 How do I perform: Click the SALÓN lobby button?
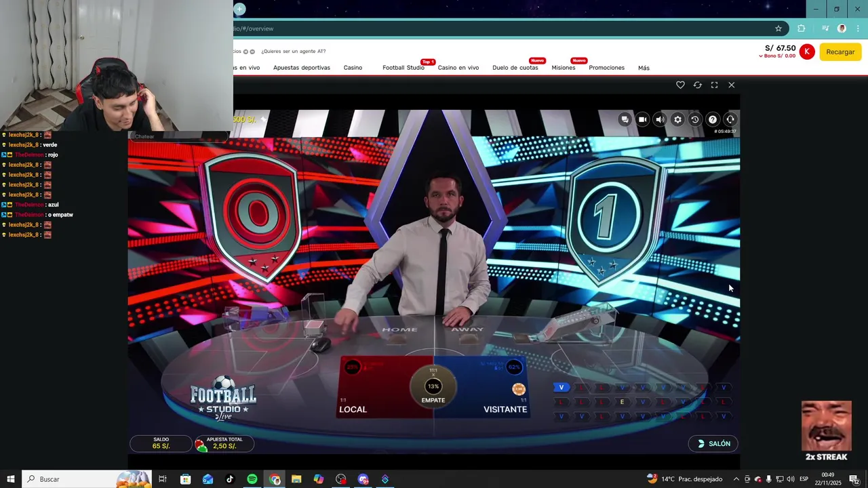(713, 443)
